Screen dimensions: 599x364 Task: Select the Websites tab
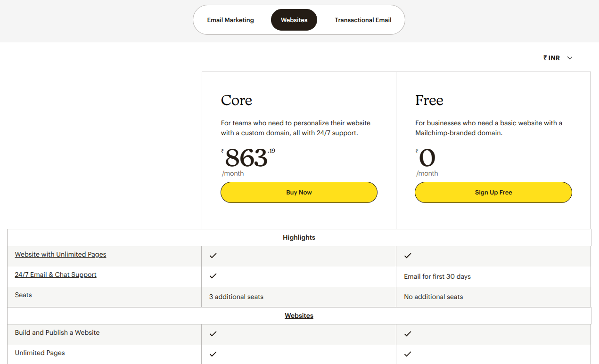tap(294, 20)
